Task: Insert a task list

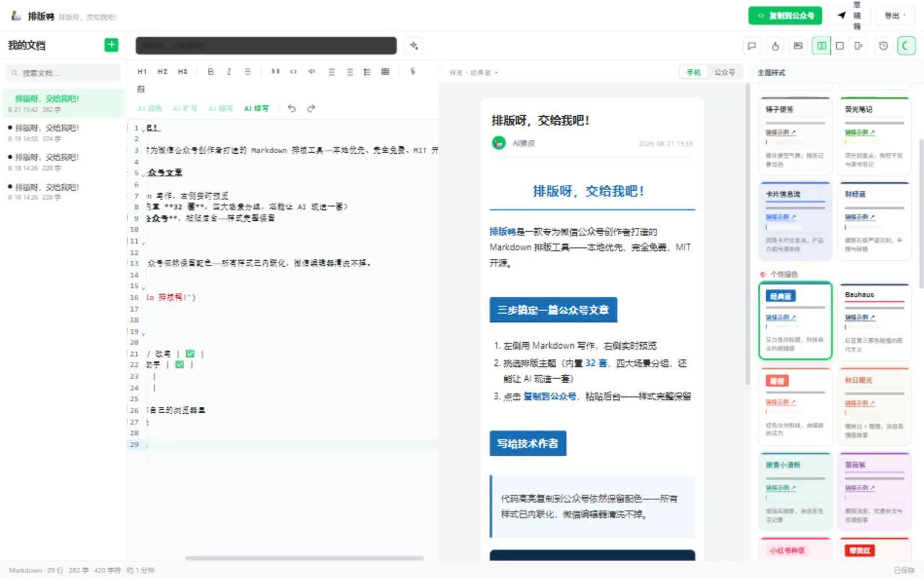Action: [x=367, y=72]
